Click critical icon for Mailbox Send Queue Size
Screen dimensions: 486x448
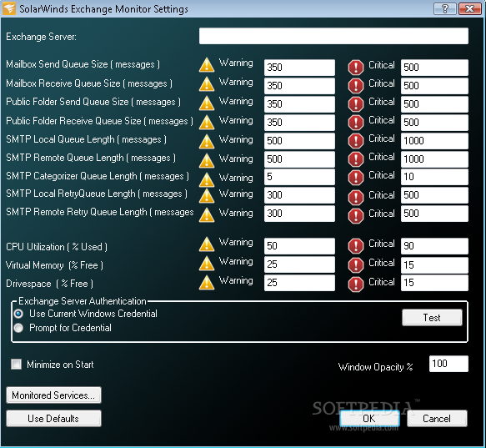point(356,68)
